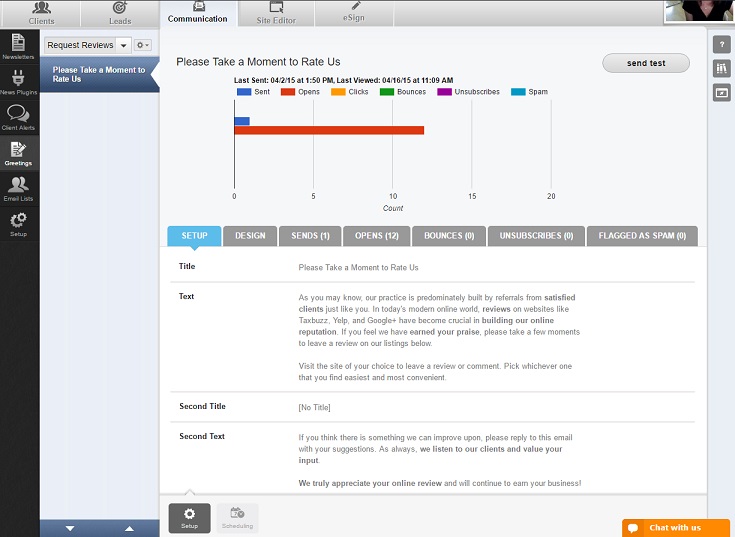Viewport: 735px width, 537px height.
Task: Switch to the Design tab
Action: tap(250, 236)
